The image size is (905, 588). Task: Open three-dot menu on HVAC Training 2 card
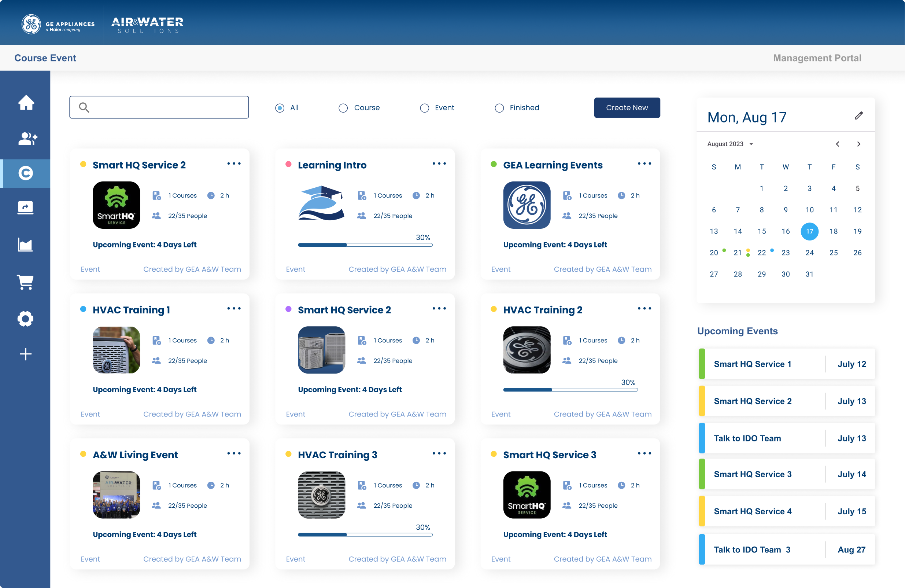(644, 308)
